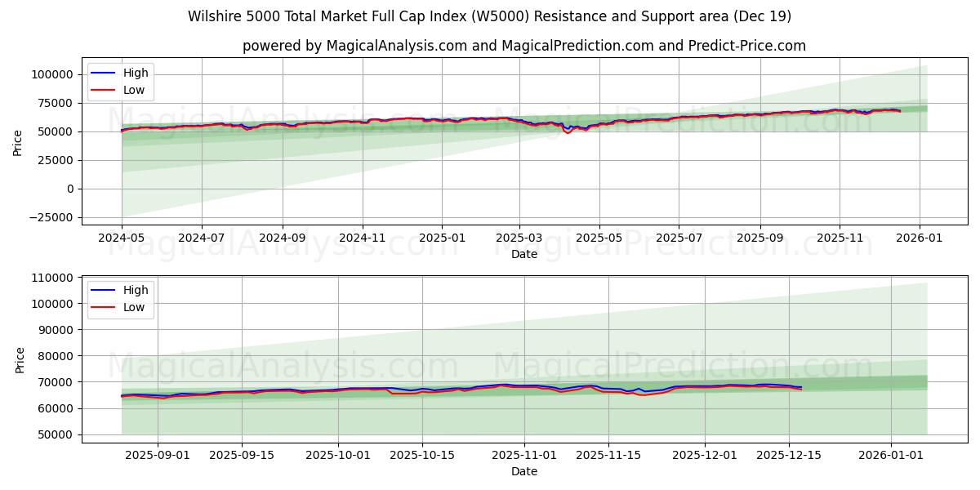
Task: Toggle the Low series in upper legend
Action: pyautogui.click(x=135, y=90)
